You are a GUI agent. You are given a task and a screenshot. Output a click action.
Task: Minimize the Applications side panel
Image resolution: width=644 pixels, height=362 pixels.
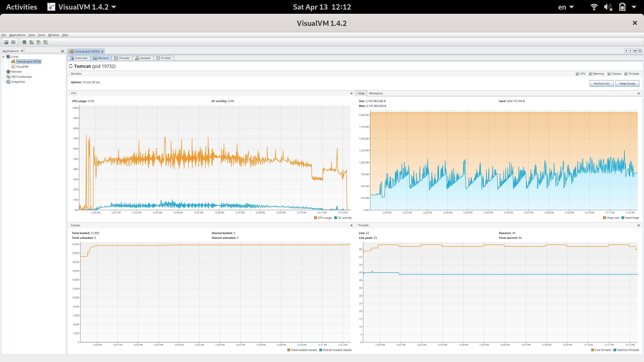click(63, 51)
